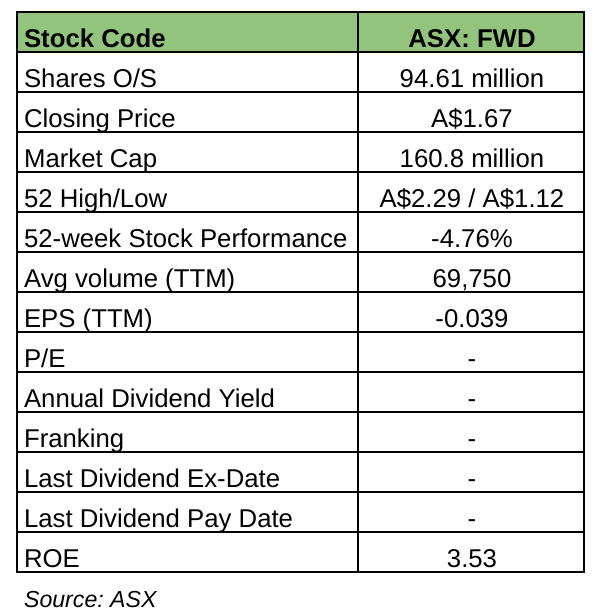Click the EPS (TTM) label
Viewport: 602px width, 613px height.
(88, 318)
